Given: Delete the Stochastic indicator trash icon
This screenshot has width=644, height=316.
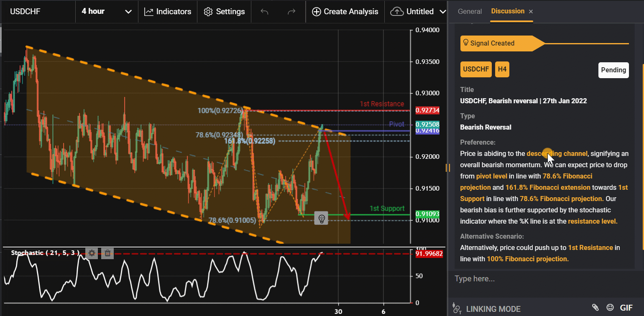Looking at the screenshot, I should pyautogui.click(x=107, y=253).
